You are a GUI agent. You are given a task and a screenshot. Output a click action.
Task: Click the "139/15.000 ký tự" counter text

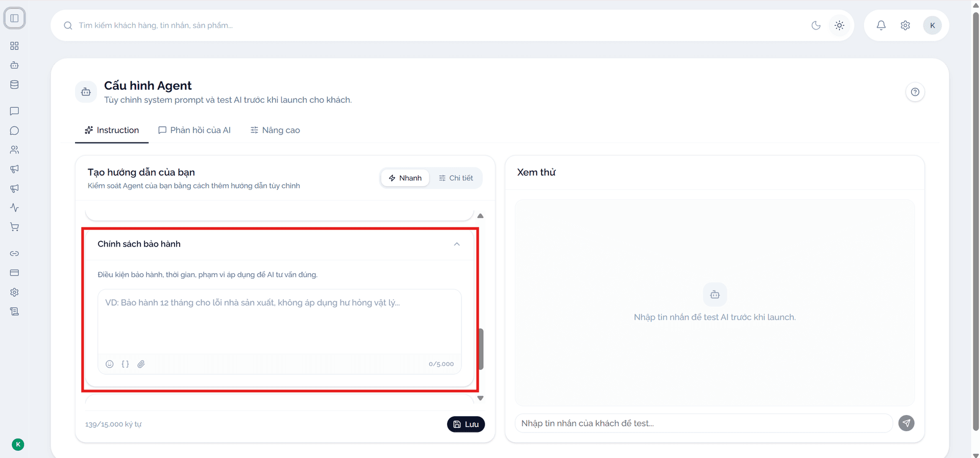113,424
